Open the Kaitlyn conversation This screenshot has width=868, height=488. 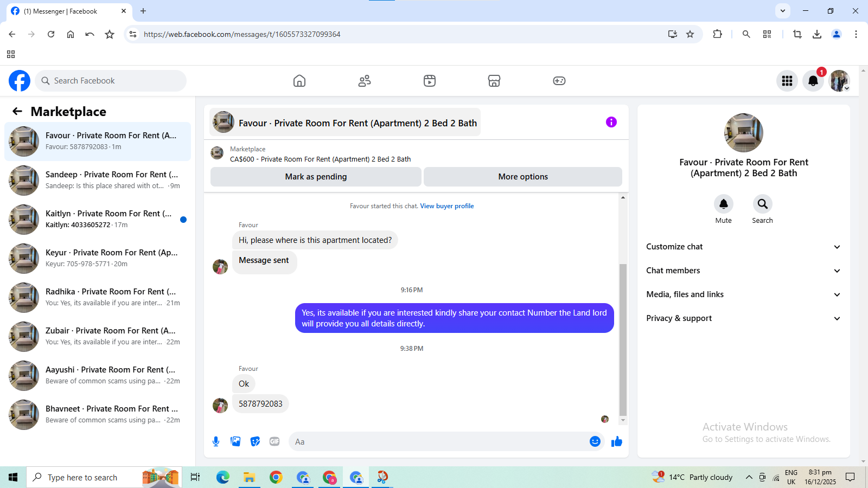(98, 220)
